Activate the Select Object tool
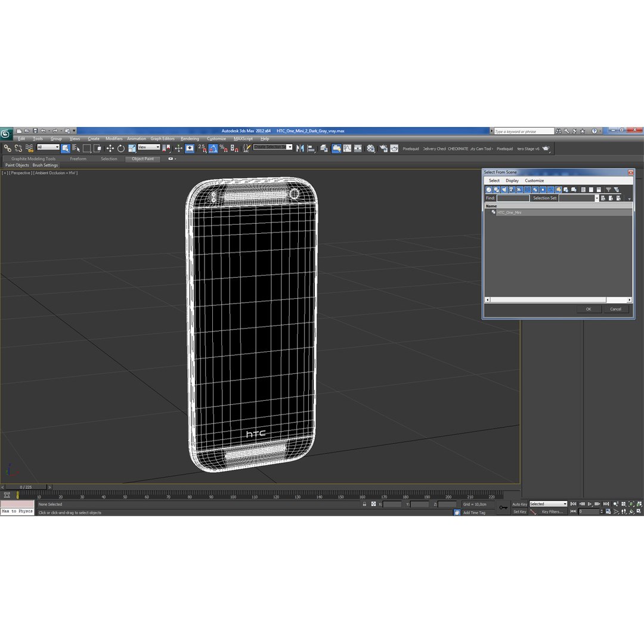 pyautogui.click(x=66, y=148)
